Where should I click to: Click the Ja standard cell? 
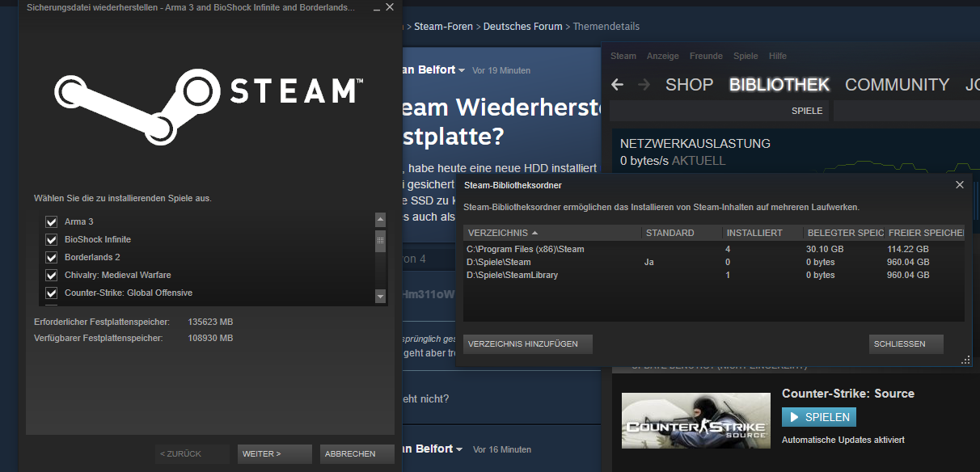pyautogui.click(x=648, y=262)
